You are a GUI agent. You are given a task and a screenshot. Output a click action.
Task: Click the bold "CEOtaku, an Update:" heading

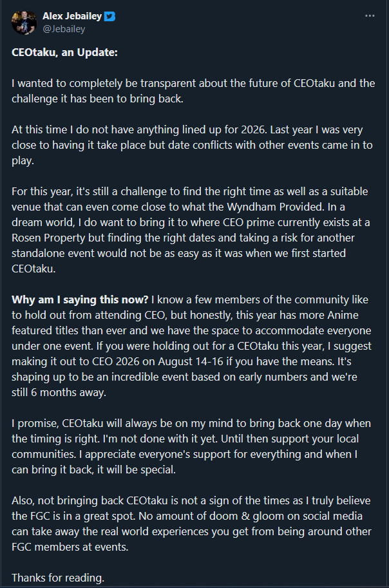(x=64, y=52)
